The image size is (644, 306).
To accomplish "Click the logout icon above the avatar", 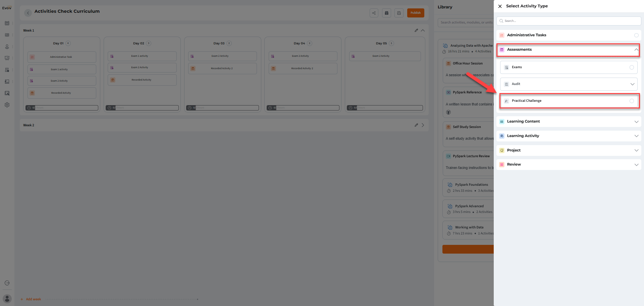I will [7, 283].
